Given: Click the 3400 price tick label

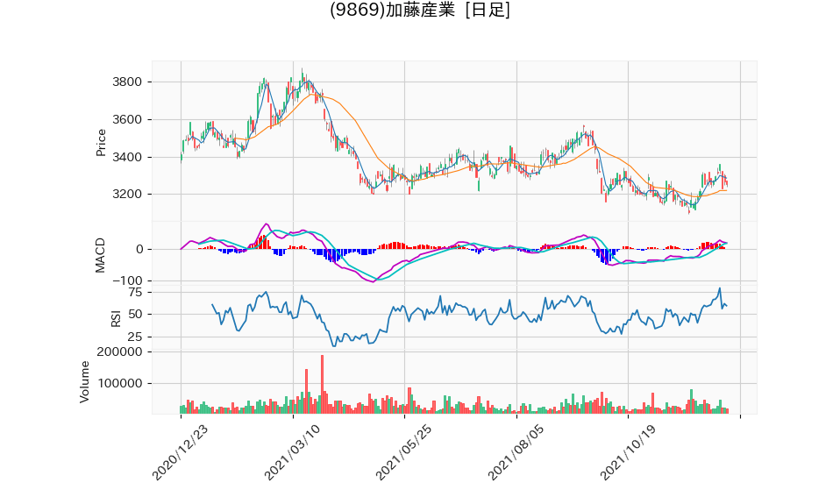Looking at the screenshot, I should [x=127, y=157].
